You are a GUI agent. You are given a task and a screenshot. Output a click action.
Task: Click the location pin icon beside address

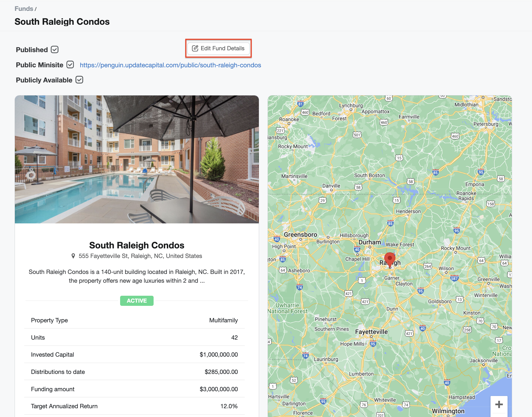pyautogui.click(x=73, y=256)
